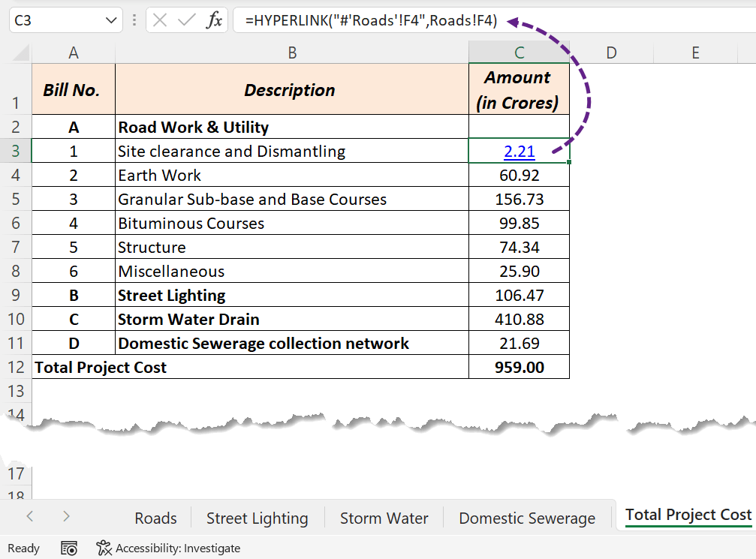Select column A header
The height and width of the screenshot is (559, 756).
74,52
